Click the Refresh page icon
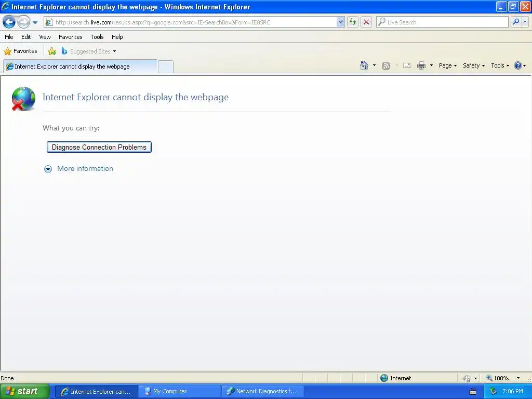Viewport: 532px width, 399px height. pyautogui.click(x=353, y=22)
